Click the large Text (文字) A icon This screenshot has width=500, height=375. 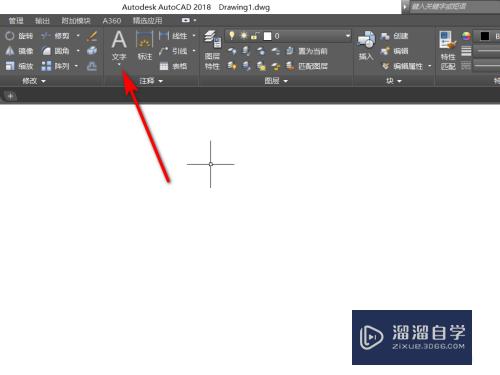tap(119, 40)
